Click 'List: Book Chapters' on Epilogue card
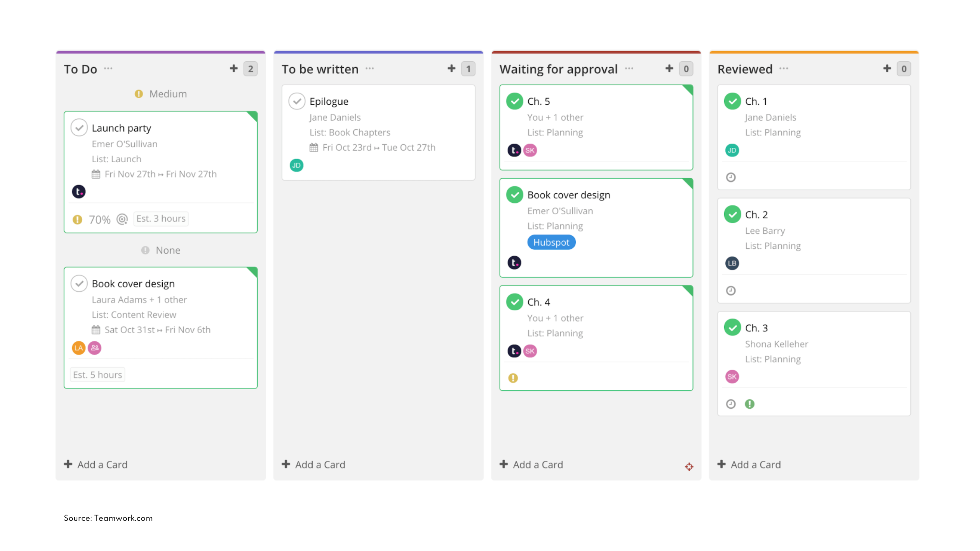 pos(350,132)
